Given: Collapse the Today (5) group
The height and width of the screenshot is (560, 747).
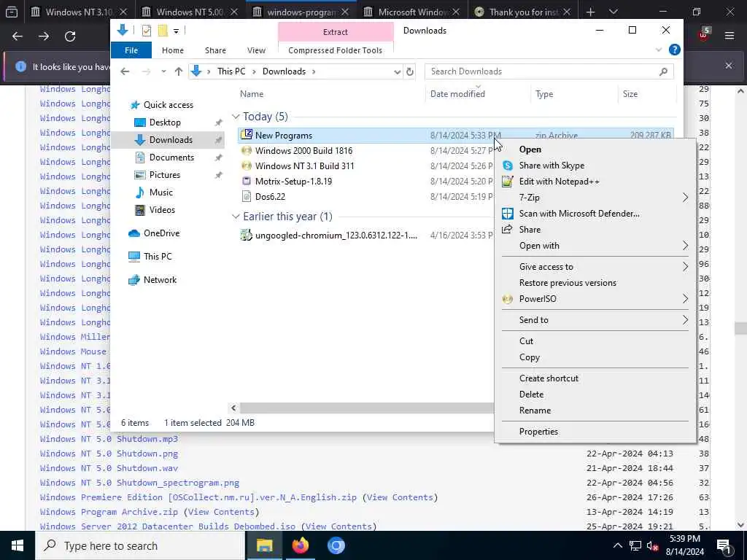Looking at the screenshot, I should (x=236, y=117).
